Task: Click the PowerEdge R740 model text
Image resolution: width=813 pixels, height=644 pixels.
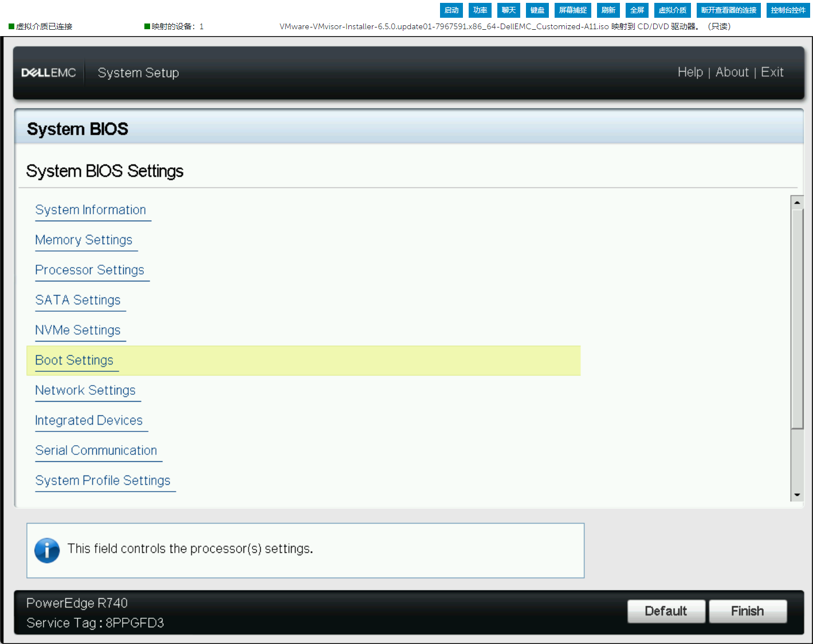Action: click(x=77, y=603)
